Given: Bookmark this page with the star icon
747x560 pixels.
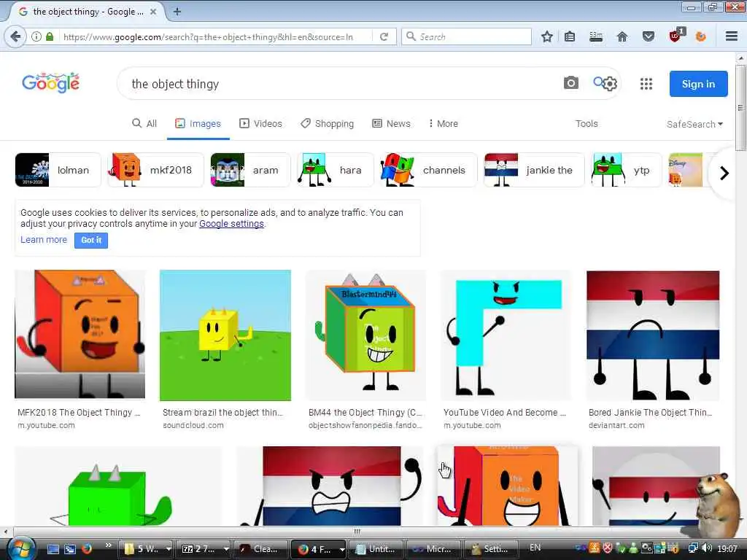Looking at the screenshot, I should (x=547, y=36).
